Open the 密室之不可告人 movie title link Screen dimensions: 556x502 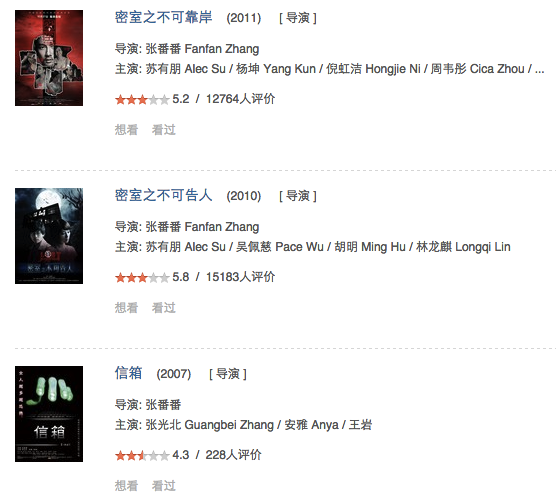coord(163,195)
